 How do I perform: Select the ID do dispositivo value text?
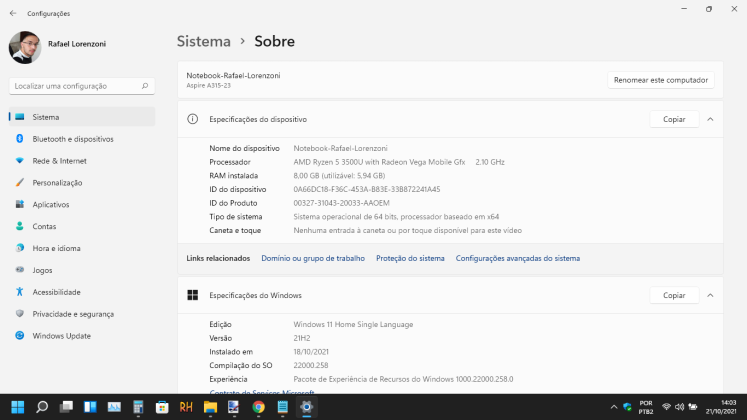[x=367, y=190]
